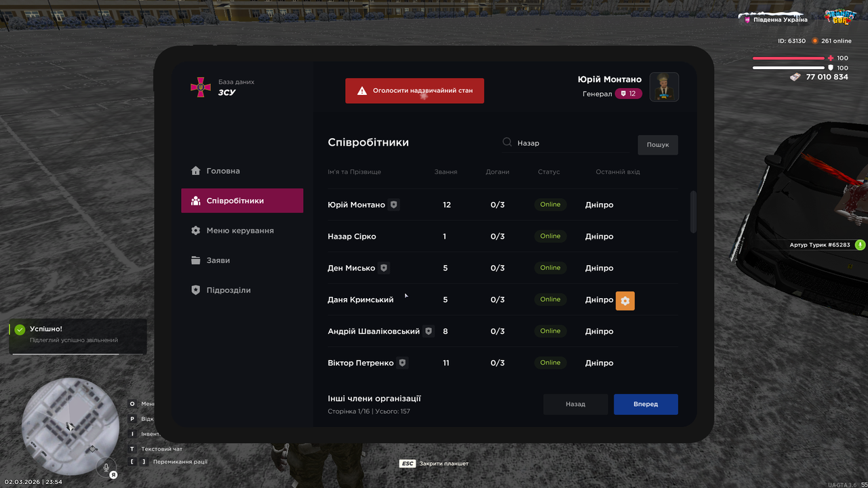Click the money cash icon
The image size is (868, 488).
796,77
